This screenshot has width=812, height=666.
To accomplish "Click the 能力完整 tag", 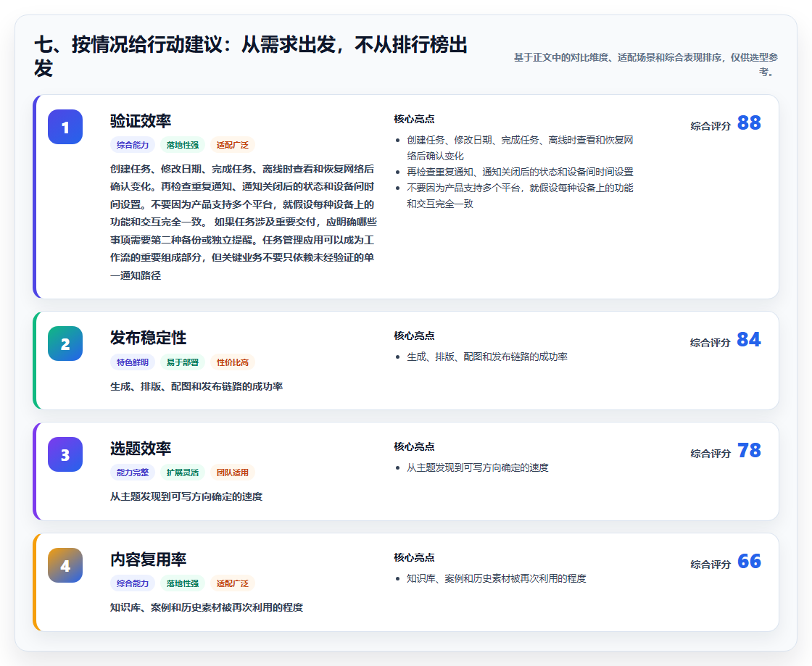I will click(133, 473).
